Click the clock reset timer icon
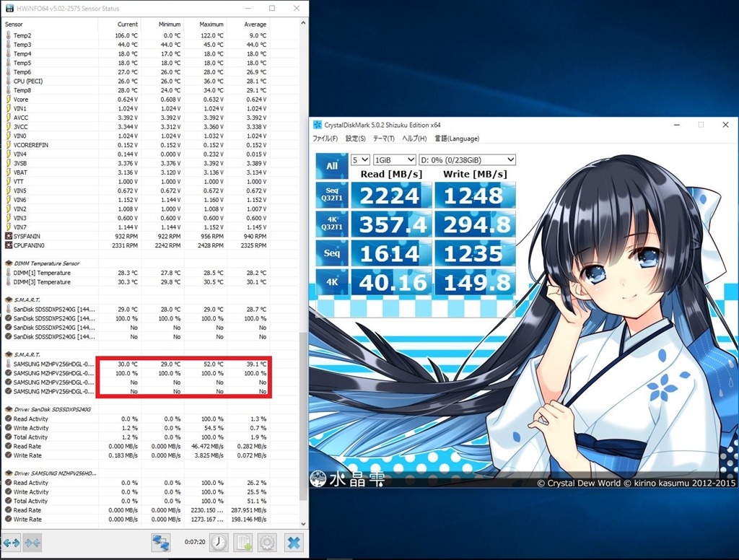 pos(218,543)
